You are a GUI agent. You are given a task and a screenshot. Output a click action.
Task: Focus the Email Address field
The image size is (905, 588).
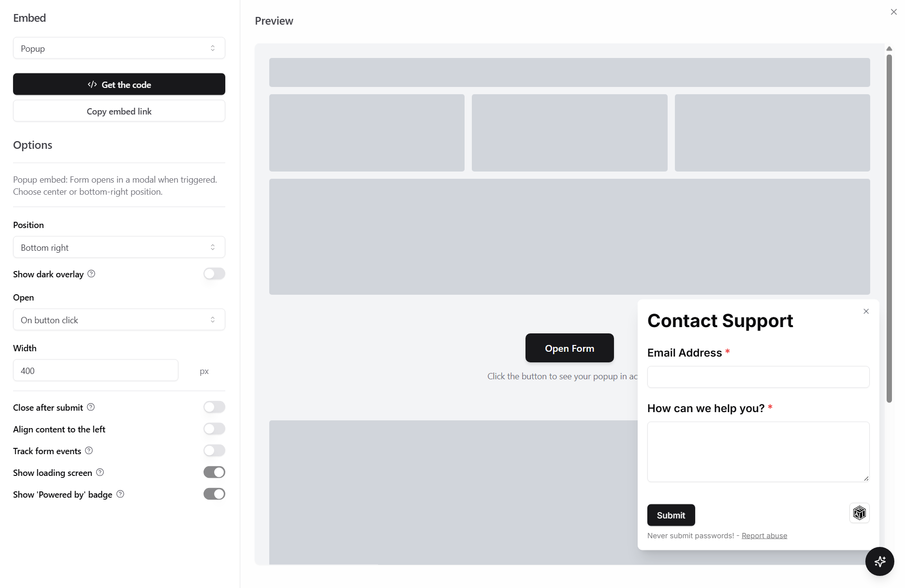pos(758,377)
